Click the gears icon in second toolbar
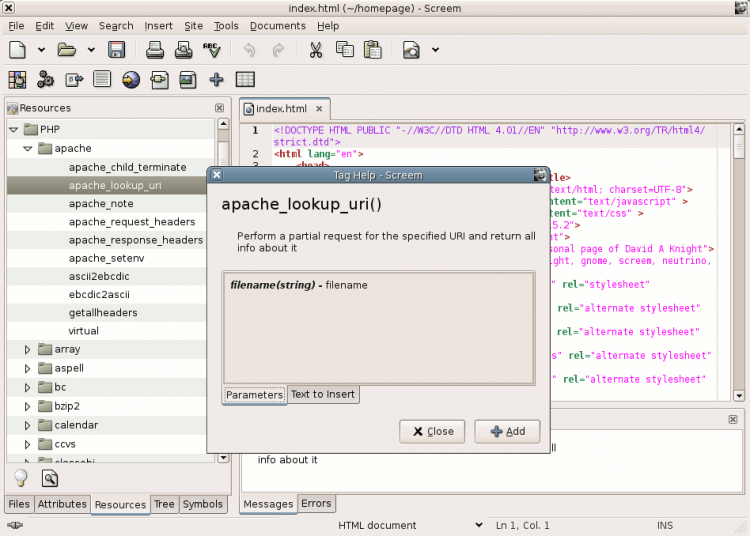 (x=45, y=80)
